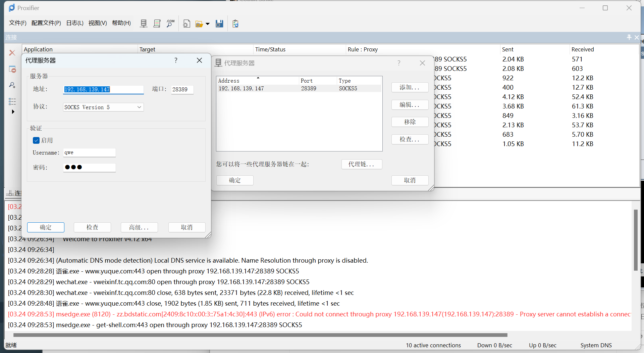Open the 日志(L) menu
This screenshot has height=353, width=644.
click(75, 23)
